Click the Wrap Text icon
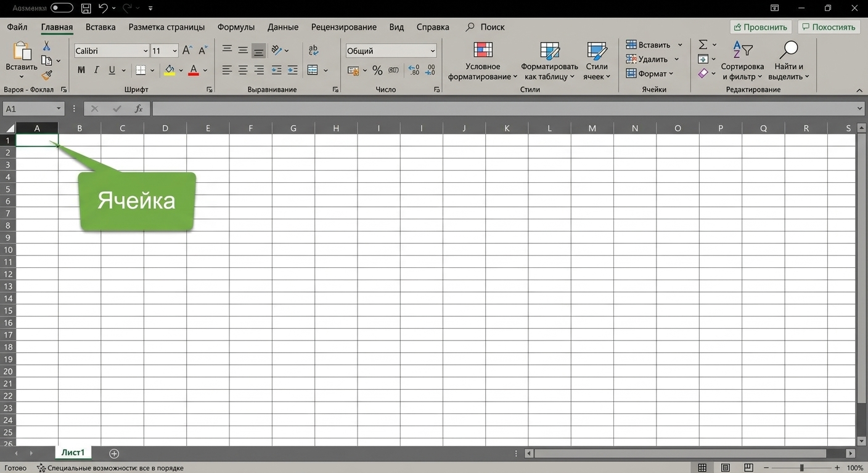 [x=313, y=51]
